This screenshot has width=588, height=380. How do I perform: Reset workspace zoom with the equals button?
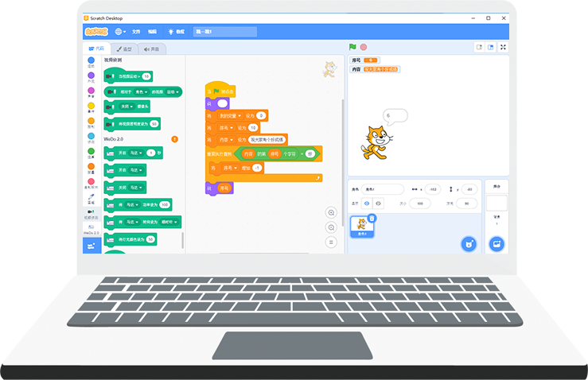[331, 242]
